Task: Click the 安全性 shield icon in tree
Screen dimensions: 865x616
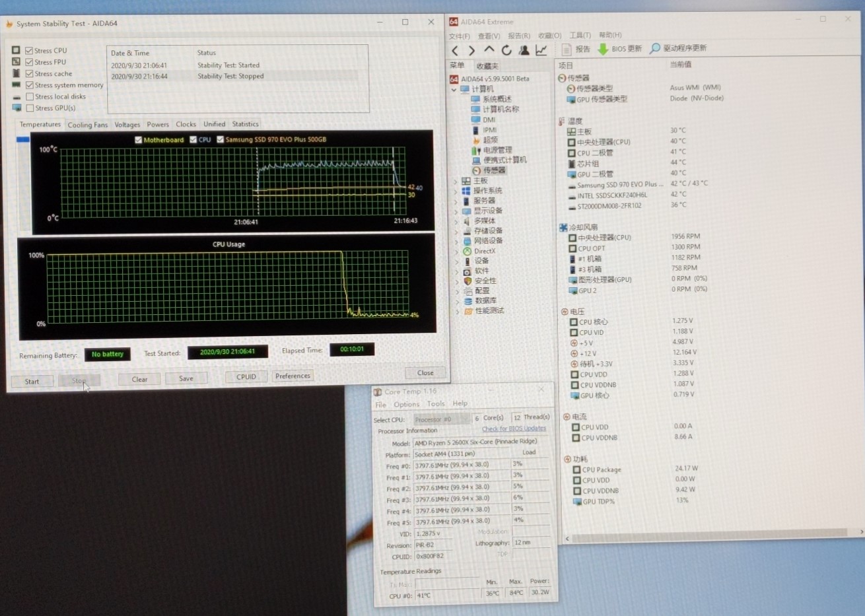Action: [x=467, y=281]
